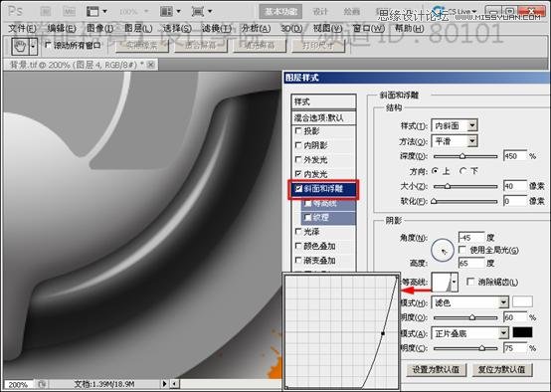Open the 图层(L) menu
The image size is (551, 392).
coord(138,28)
